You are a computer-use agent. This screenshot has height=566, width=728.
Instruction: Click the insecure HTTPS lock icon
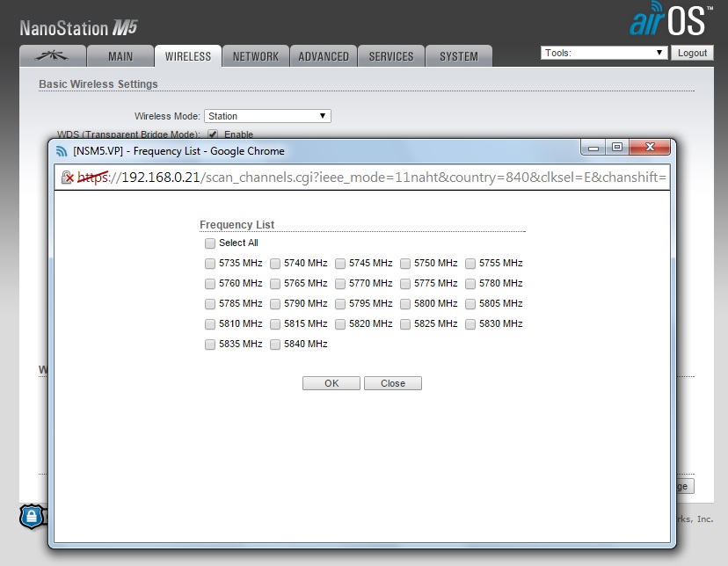[x=68, y=178]
